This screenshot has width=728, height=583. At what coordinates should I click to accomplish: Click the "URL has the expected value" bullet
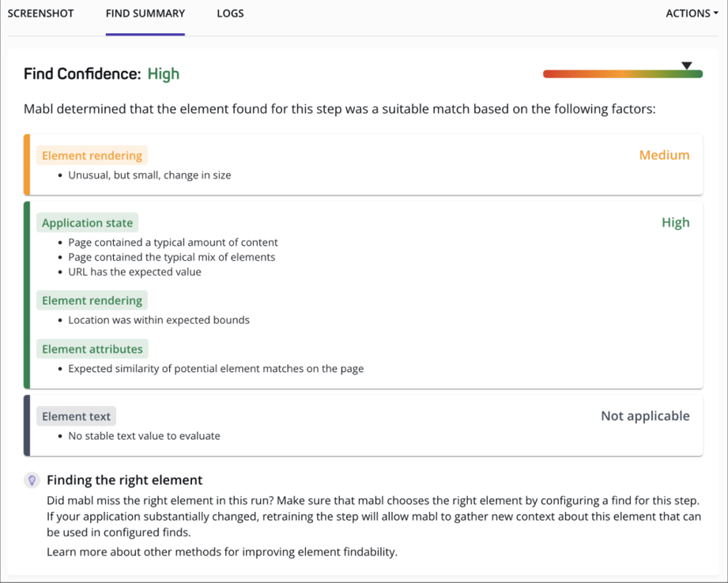[x=134, y=272]
